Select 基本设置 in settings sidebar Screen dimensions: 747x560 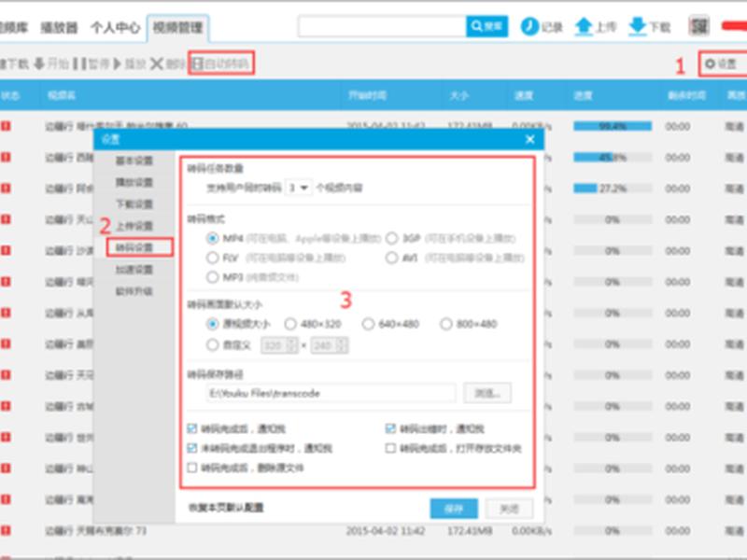pyautogui.click(x=134, y=161)
